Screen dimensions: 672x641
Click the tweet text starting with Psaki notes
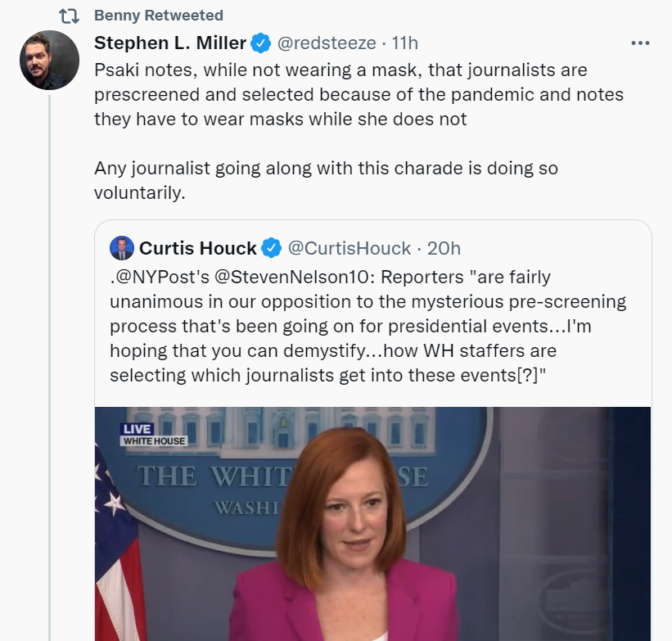click(359, 95)
